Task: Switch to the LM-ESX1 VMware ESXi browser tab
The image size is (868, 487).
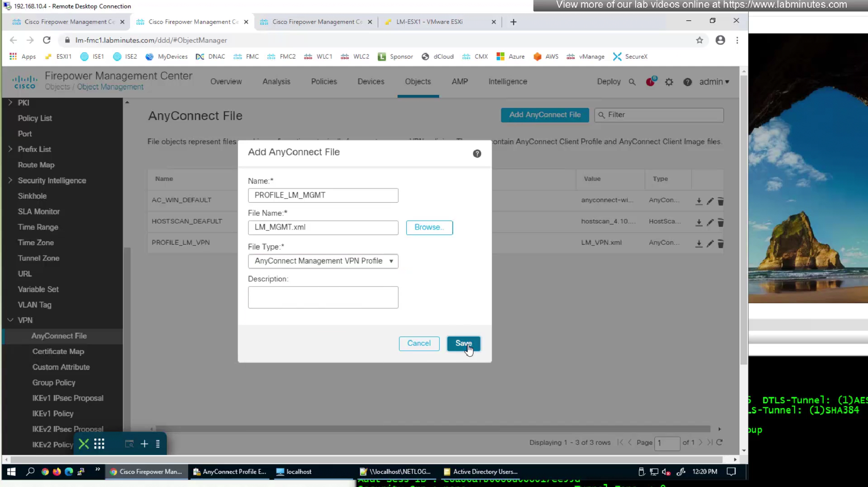Action: 429,22
